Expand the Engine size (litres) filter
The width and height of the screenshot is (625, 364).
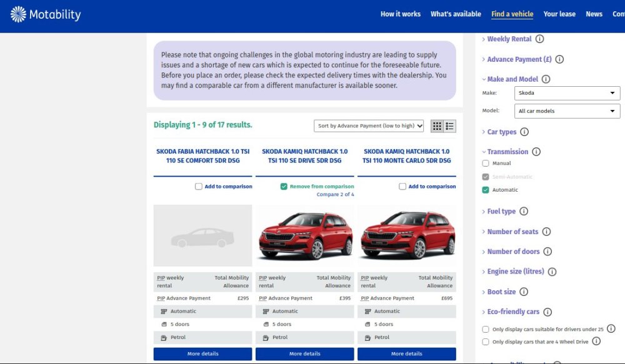[x=516, y=272]
